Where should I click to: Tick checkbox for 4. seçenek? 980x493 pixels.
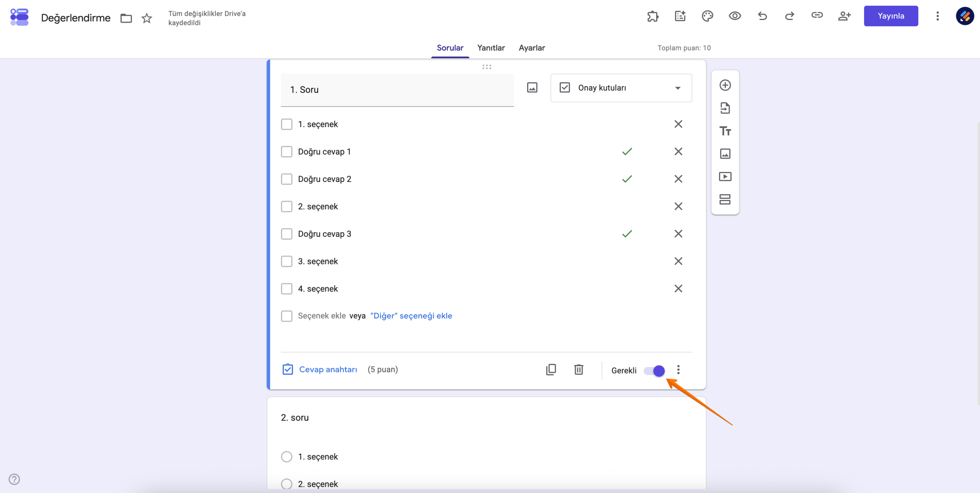[x=286, y=288]
